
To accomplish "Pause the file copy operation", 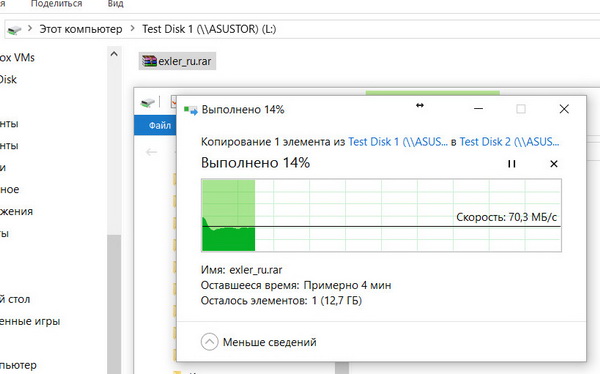I will (512, 164).
